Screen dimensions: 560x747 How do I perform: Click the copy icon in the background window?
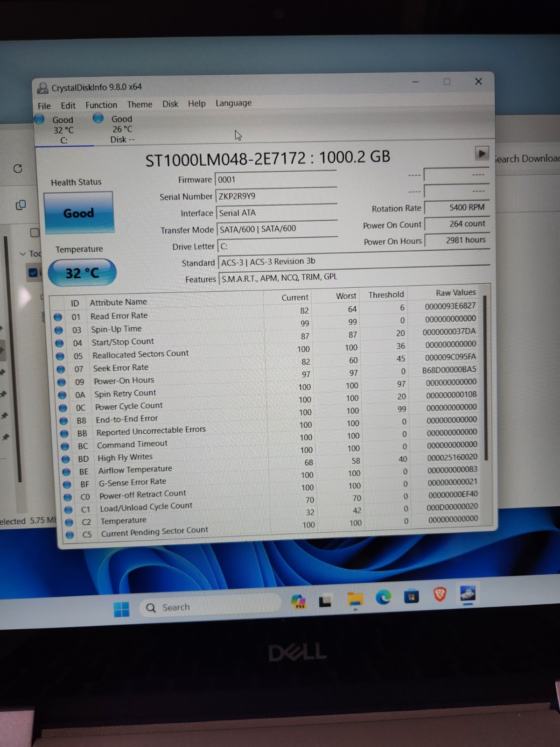click(x=21, y=205)
